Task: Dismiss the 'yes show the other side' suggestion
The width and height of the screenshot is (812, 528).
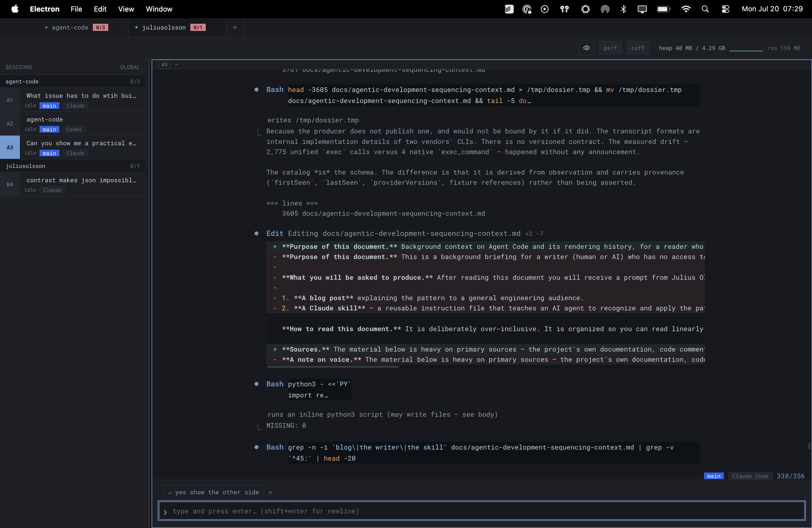Action: [x=270, y=492]
